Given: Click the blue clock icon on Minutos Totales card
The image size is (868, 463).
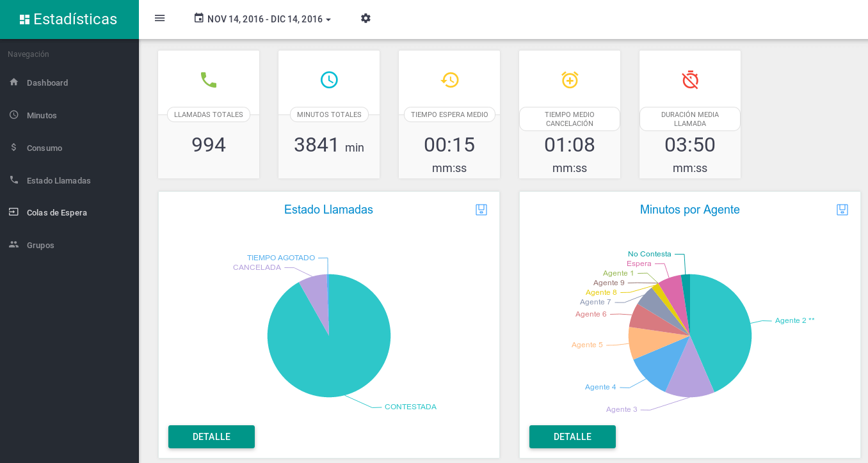Looking at the screenshot, I should click(329, 80).
